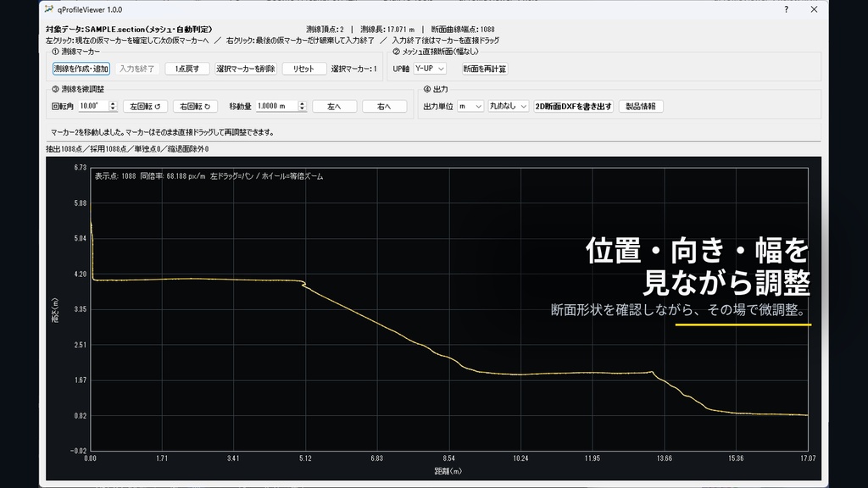Image resolution: width=868 pixels, height=488 pixels.
Task: Click the 測線長: 17.071 m readout
Action: click(387, 30)
